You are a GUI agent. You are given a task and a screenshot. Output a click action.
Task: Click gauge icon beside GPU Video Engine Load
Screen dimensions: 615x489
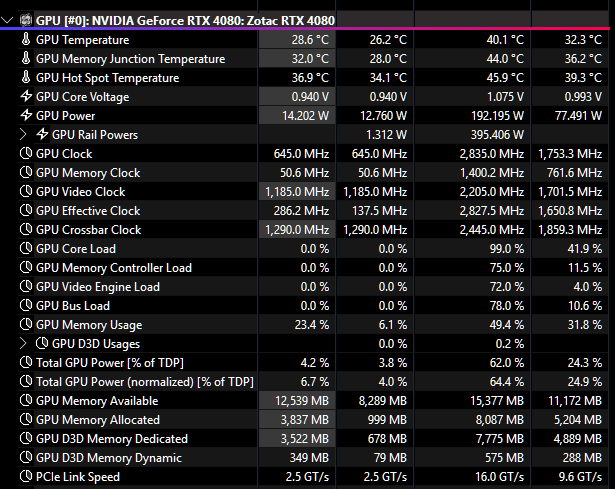pos(26,286)
